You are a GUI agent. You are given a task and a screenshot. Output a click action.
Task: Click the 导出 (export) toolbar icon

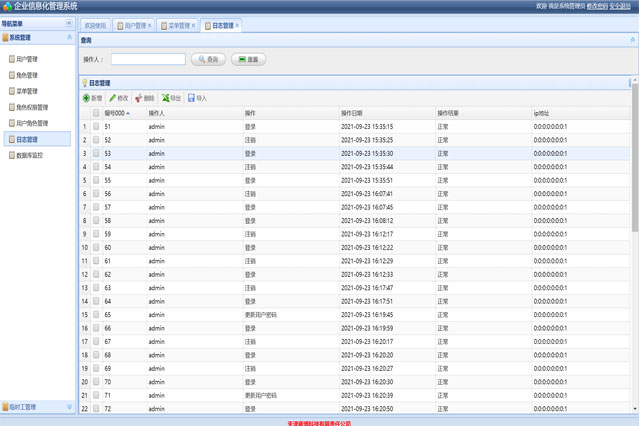point(166,98)
